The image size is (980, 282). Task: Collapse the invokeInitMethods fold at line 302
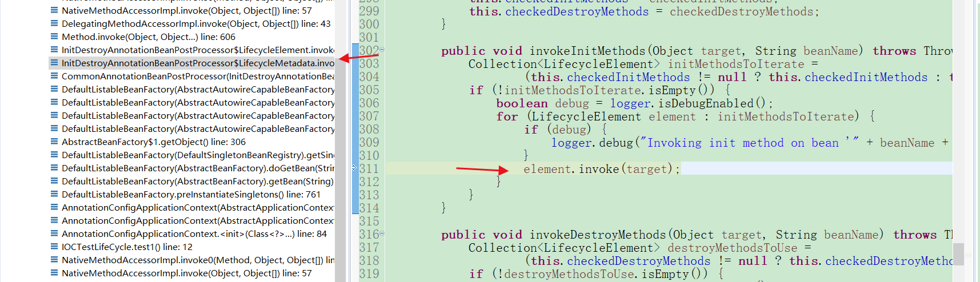click(382, 50)
